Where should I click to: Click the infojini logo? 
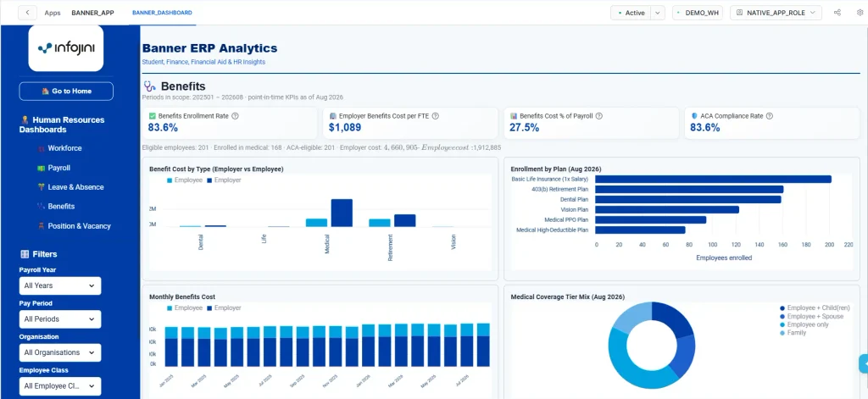click(x=66, y=48)
